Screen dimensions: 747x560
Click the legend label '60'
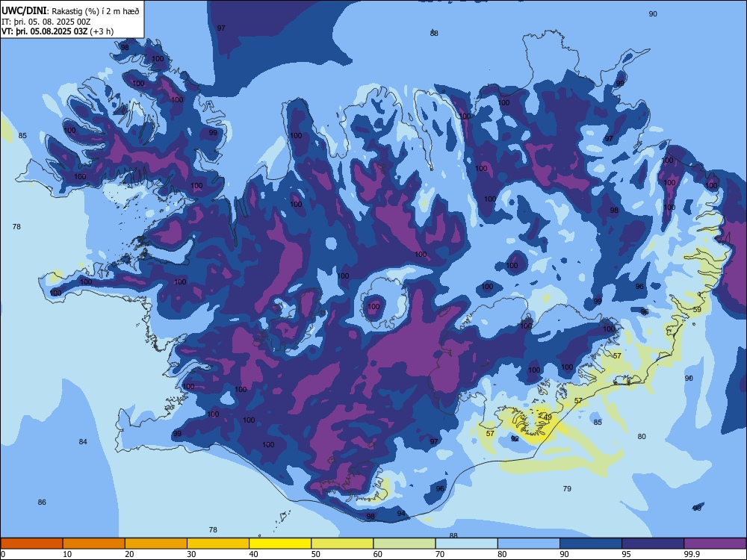coord(378,554)
